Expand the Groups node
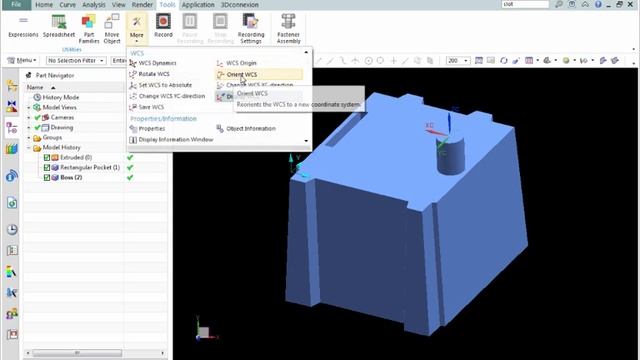 pyautogui.click(x=29, y=138)
